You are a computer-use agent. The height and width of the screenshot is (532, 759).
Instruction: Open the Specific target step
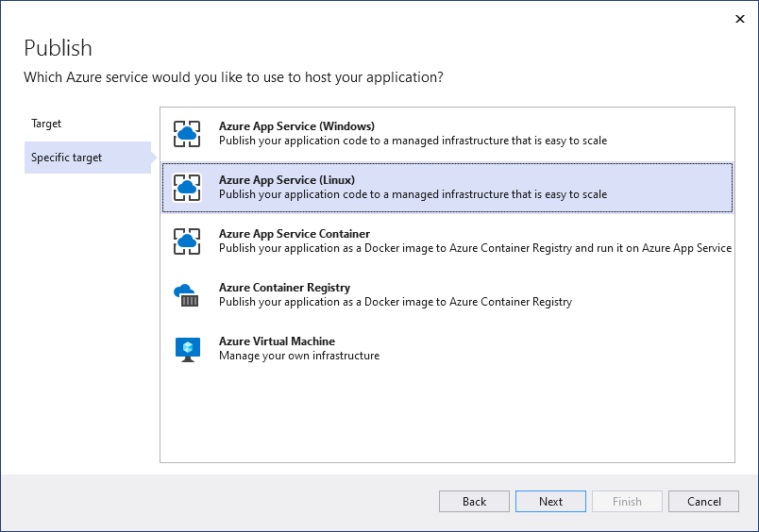tap(88, 158)
